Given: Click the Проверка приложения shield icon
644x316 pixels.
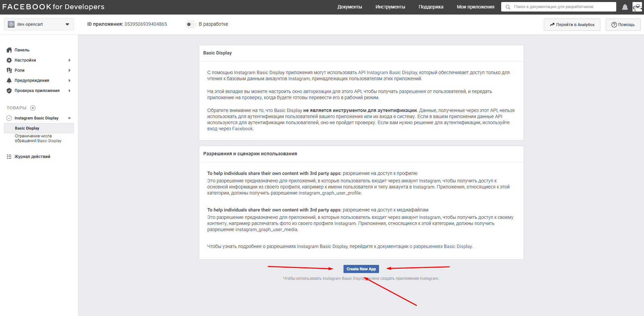Looking at the screenshot, I should tap(9, 91).
